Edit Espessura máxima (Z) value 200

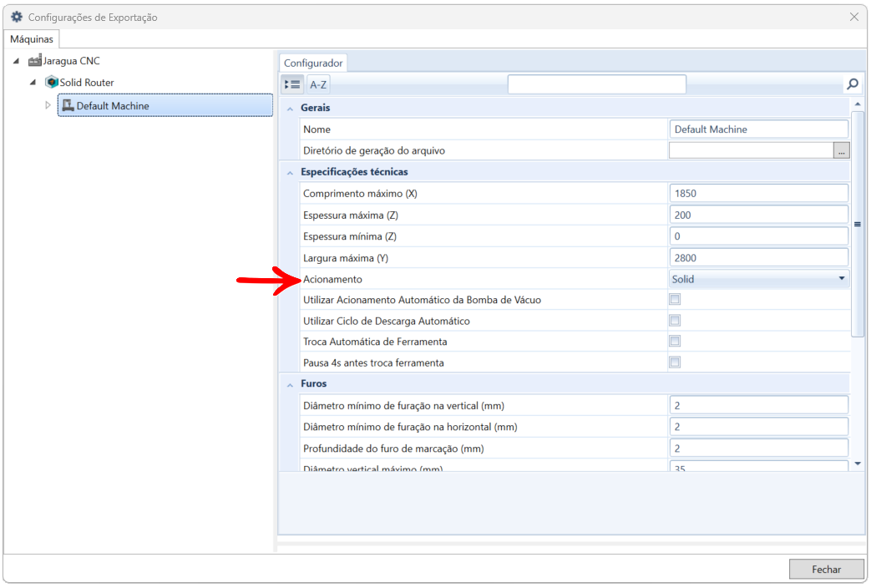[759, 215]
